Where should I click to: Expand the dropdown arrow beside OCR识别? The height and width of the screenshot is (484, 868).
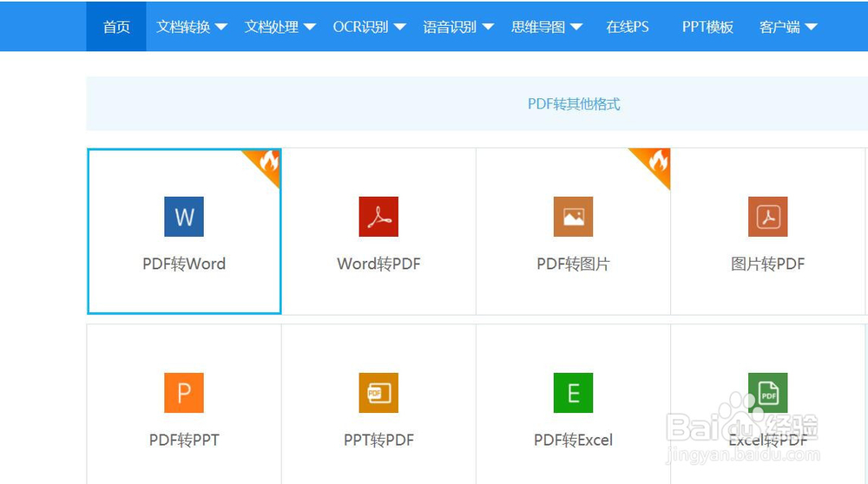click(399, 27)
